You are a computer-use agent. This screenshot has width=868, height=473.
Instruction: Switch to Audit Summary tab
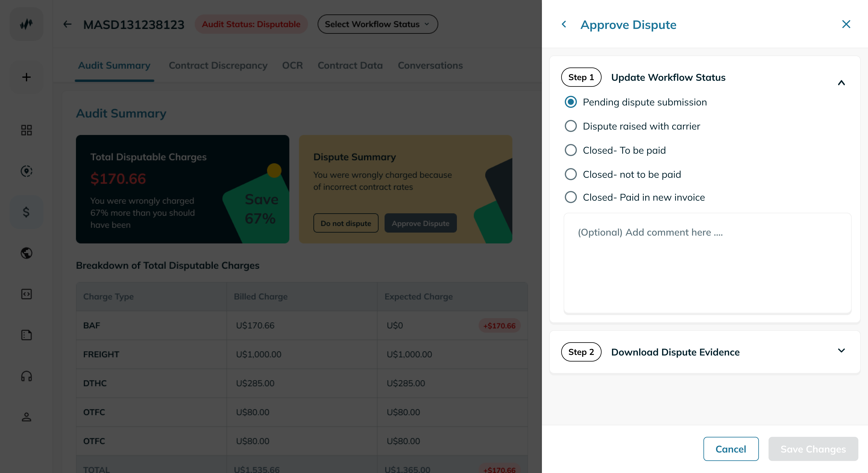(x=114, y=65)
